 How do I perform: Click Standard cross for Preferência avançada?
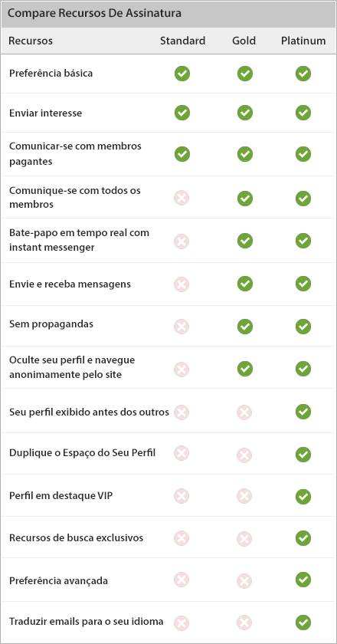(182, 580)
